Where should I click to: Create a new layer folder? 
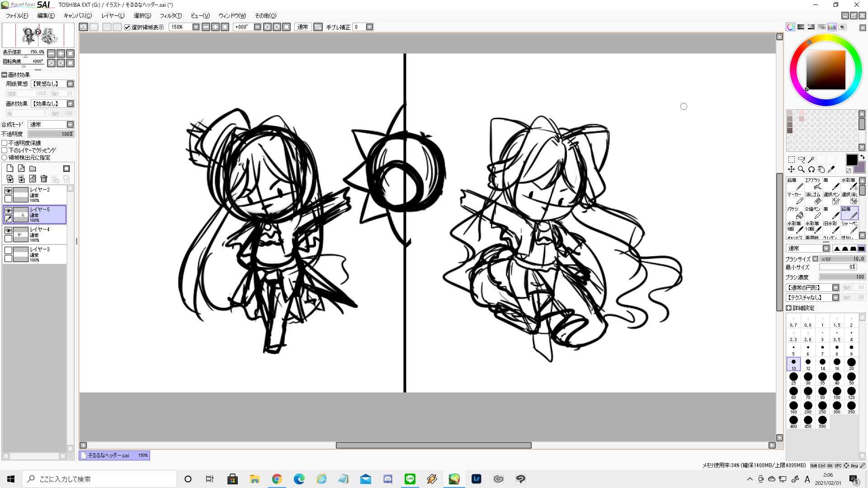click(x=33, y=169)
